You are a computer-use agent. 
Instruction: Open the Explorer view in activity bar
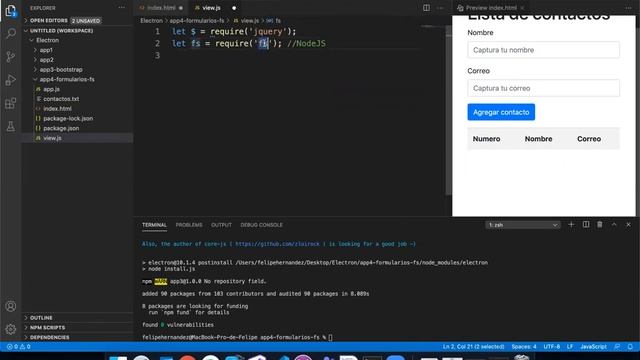[11, 11]
